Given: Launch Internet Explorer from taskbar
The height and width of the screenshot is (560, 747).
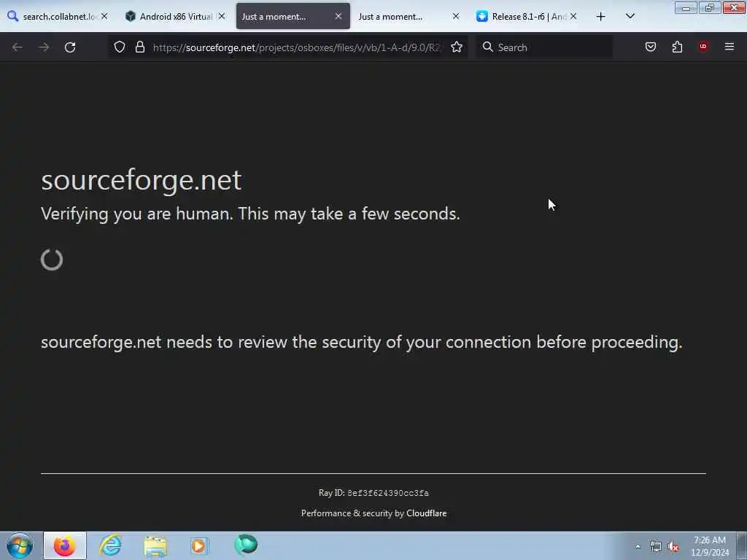Looking at the screenshot, I should 110,545.
